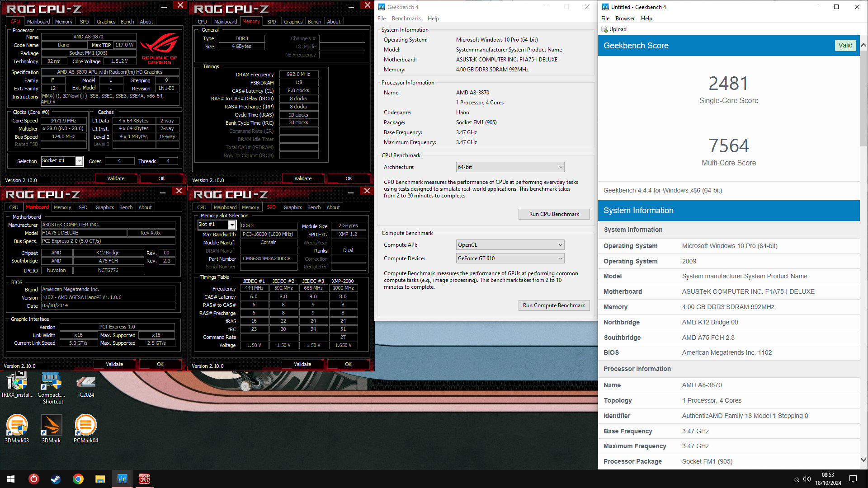Screen dimensions: 868x488
Task: Click the Max Bandwidth PC3-16000 field
Action: [x=268, y=234]
